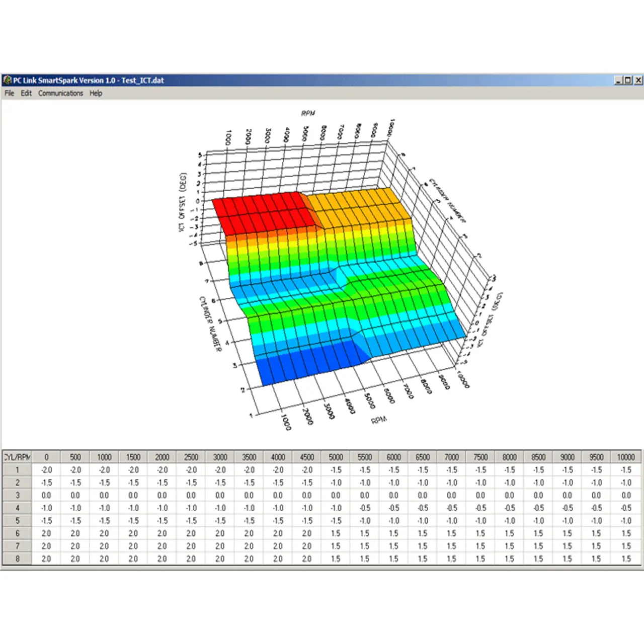Click the CYL/RPM corner header cell
Viewport: 644px width, 644px height.
tap(17, 457)
